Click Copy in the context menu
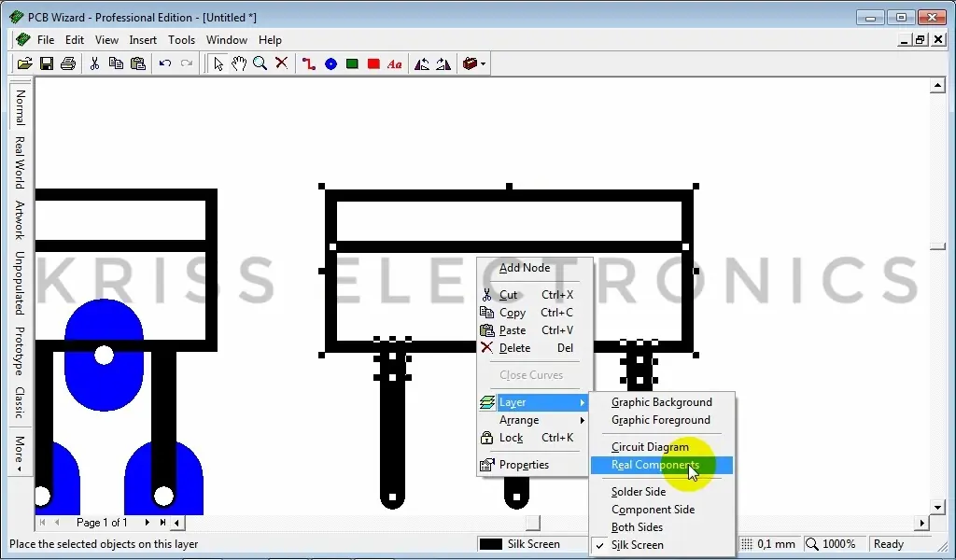 click(533, 313)
